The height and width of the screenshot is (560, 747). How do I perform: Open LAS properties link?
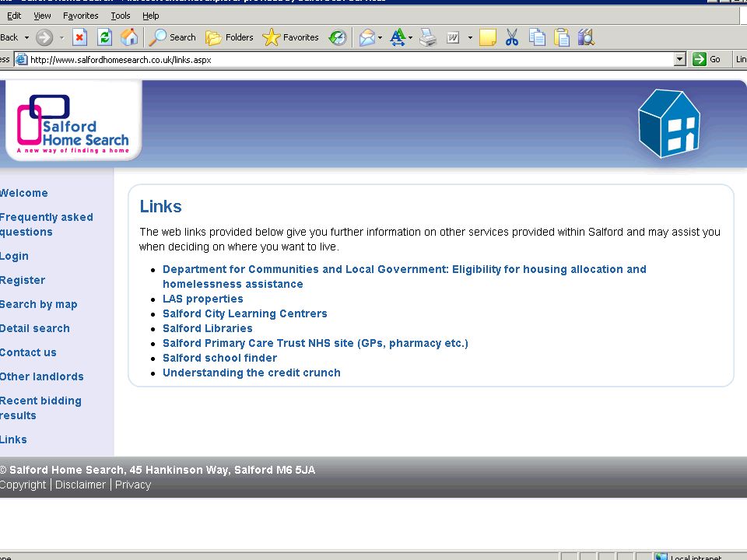click(x=203, y=299)
